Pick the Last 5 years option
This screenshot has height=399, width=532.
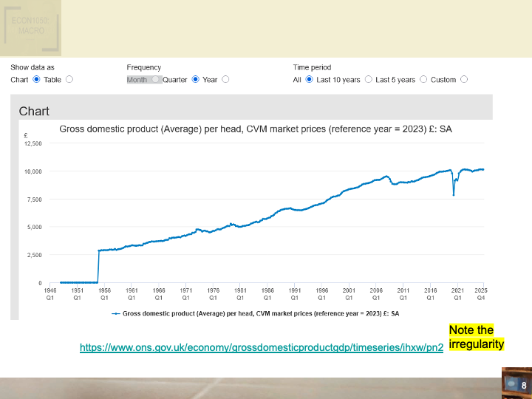point(423,80)
